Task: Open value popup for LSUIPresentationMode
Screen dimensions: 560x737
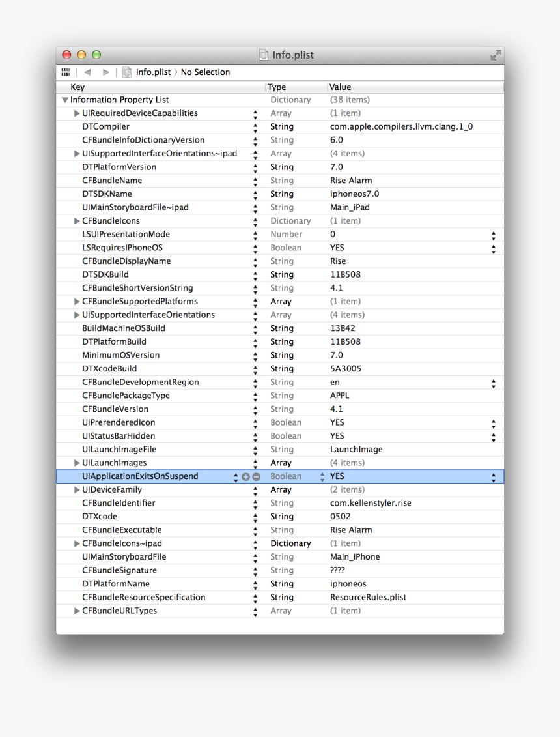Action: (494, 235)
